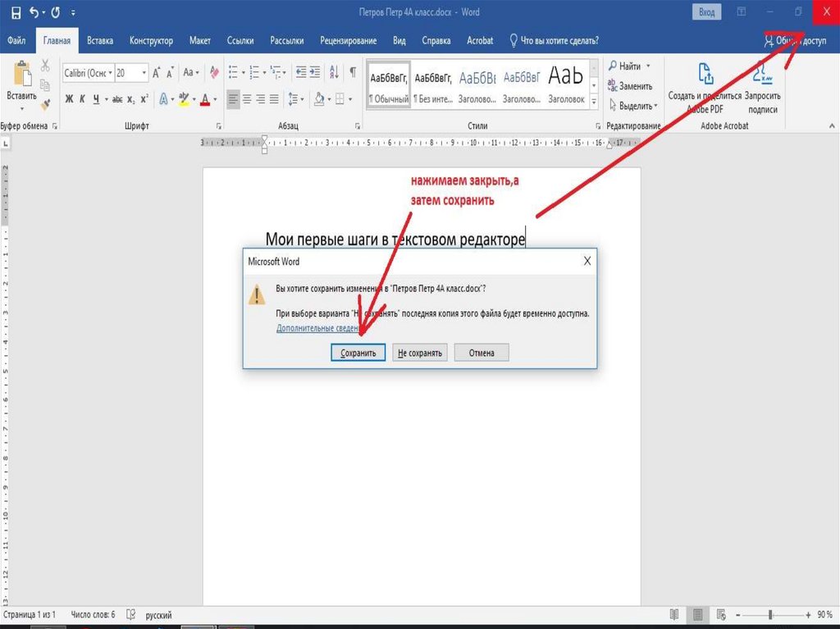Open the Файл tab
The image size is (840, 629).
pyautogui.click(x=16, y=41)
